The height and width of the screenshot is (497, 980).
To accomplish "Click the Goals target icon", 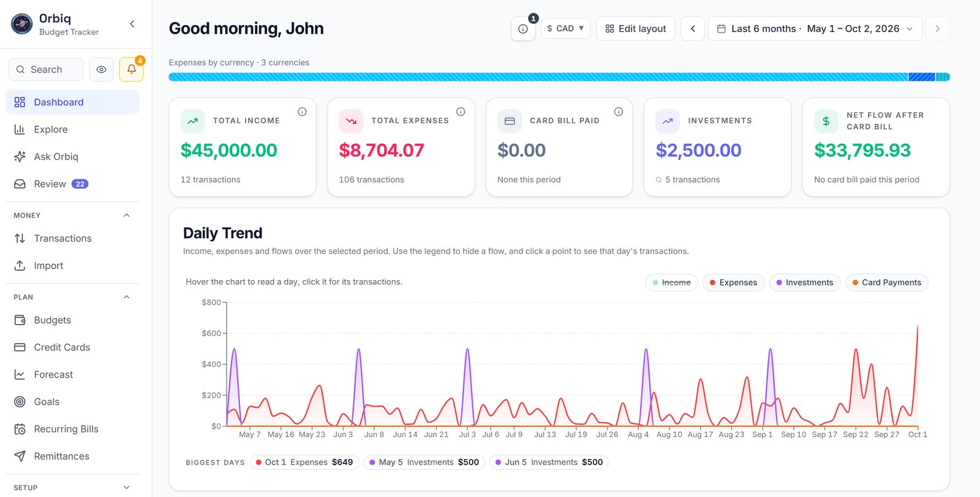I will tap(20, 402).
